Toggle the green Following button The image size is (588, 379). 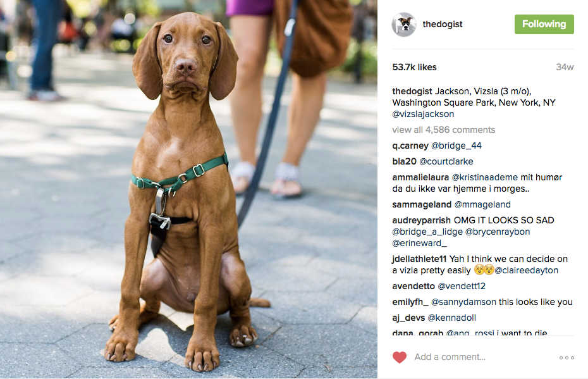coord(544,25)
